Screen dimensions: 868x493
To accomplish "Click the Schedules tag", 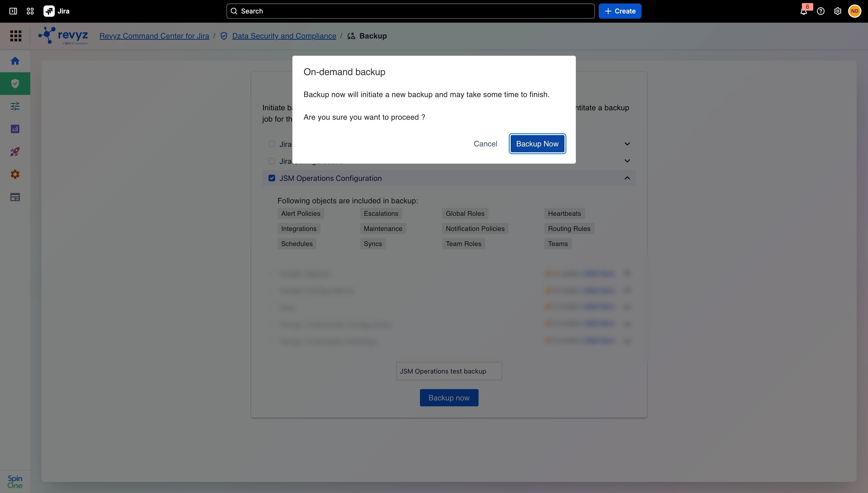I will (x=297, y=244).
